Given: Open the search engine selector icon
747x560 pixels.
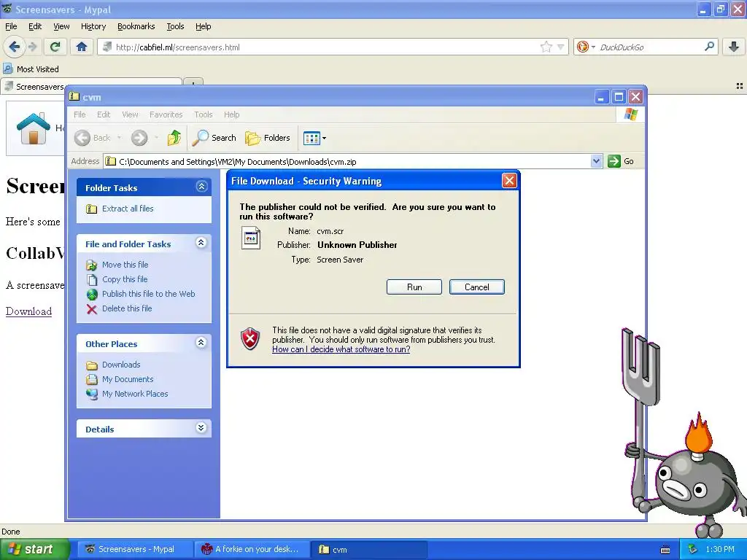Looking at the screenshot, I should pos(586,47).
